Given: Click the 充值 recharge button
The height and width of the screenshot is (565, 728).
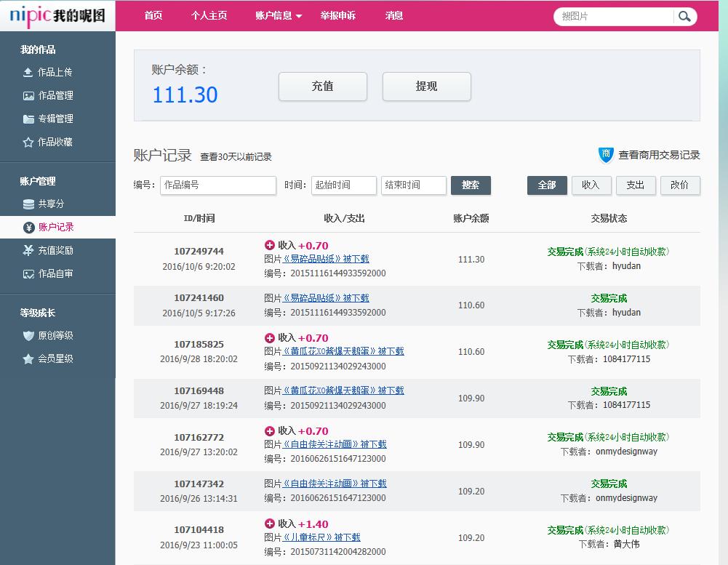Looking at the screenshot, I should [x=322, y=86].
